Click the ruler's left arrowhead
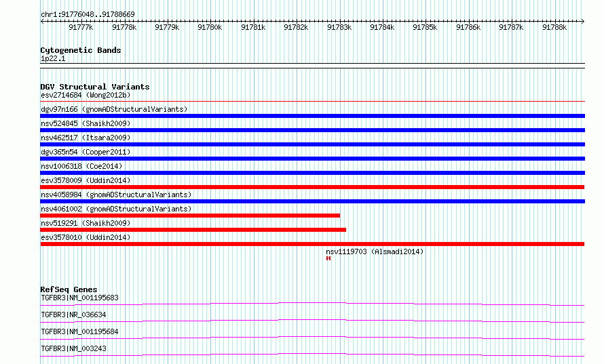The image size is (604, 364). pos(42,21)
